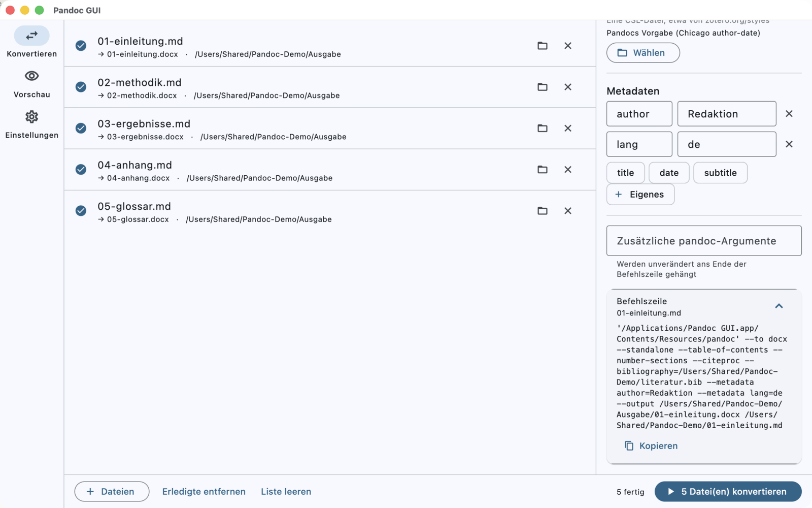Click the generated pandoc command text
This screenshot has width=812, height=508.
pyautogui.click(x=701, y=377)
